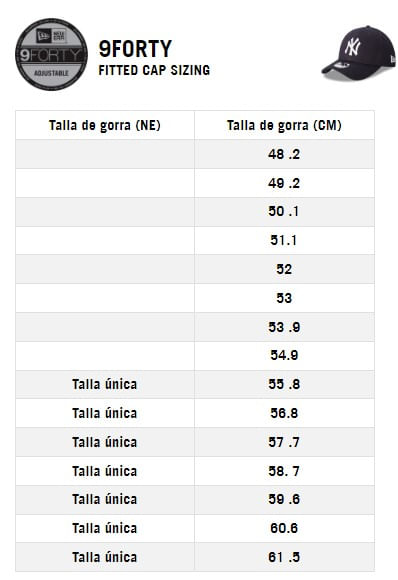Click the 53 cm value

coord(284,298)
